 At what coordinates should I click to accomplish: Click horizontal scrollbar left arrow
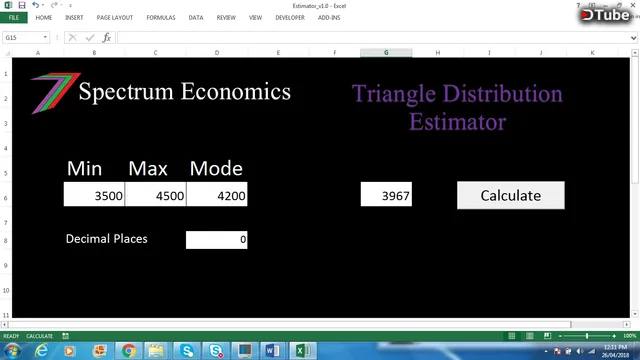coord(4,325)
